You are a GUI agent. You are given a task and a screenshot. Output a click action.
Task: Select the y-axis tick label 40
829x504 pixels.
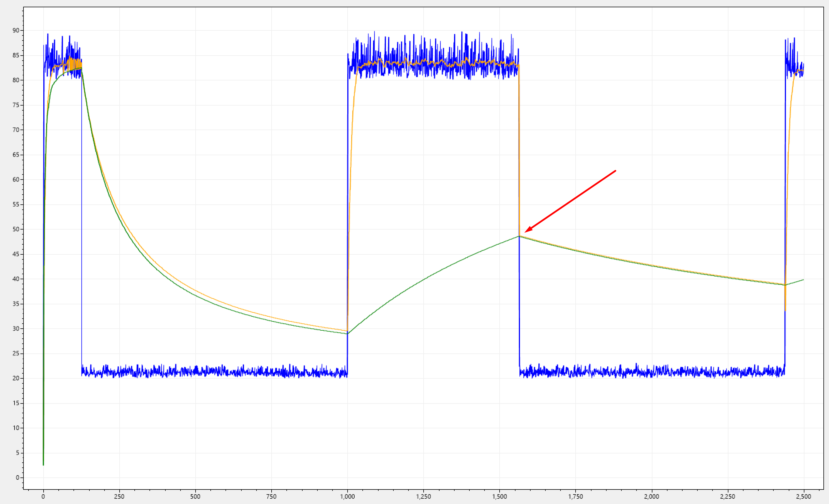[x=16, y=279]
